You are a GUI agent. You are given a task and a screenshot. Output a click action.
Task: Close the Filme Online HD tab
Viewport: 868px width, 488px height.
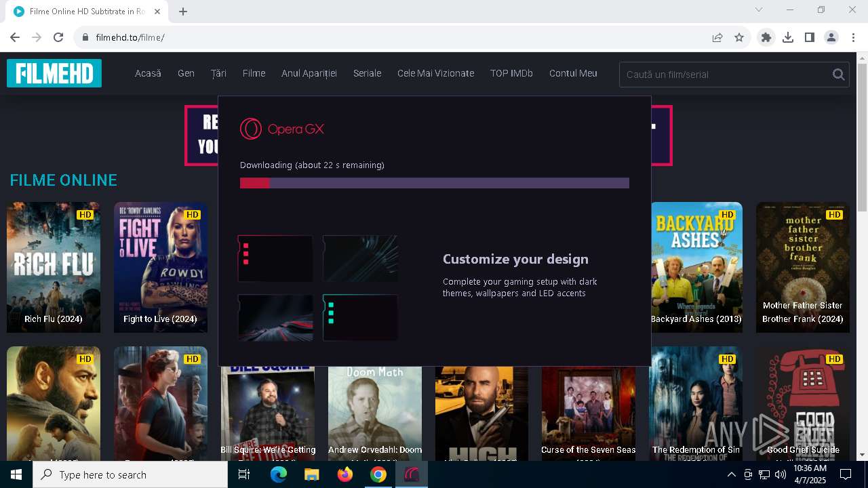point(157,12)
